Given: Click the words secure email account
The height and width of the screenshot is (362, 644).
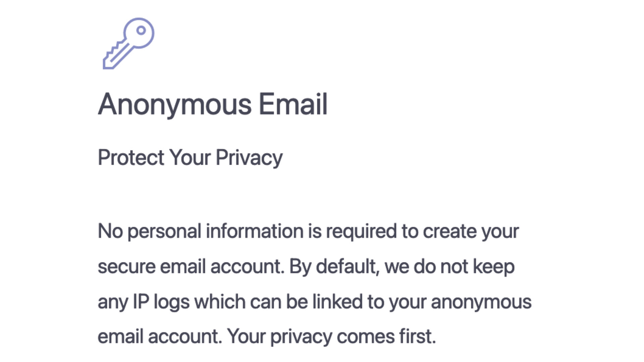Looking at the screenshot, I should pos(191,267).
